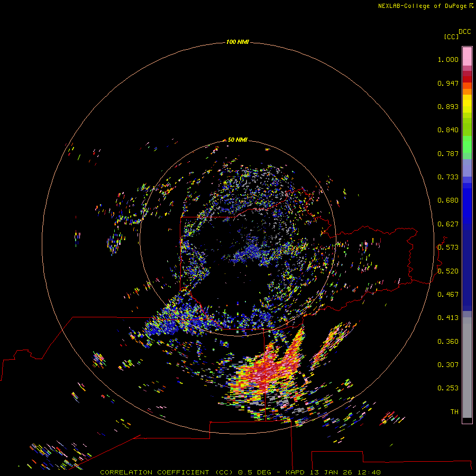The height and width of the screenshot is (476, 476).
Task: Click the 0.360 legend value
Action: tap(448, 342)
